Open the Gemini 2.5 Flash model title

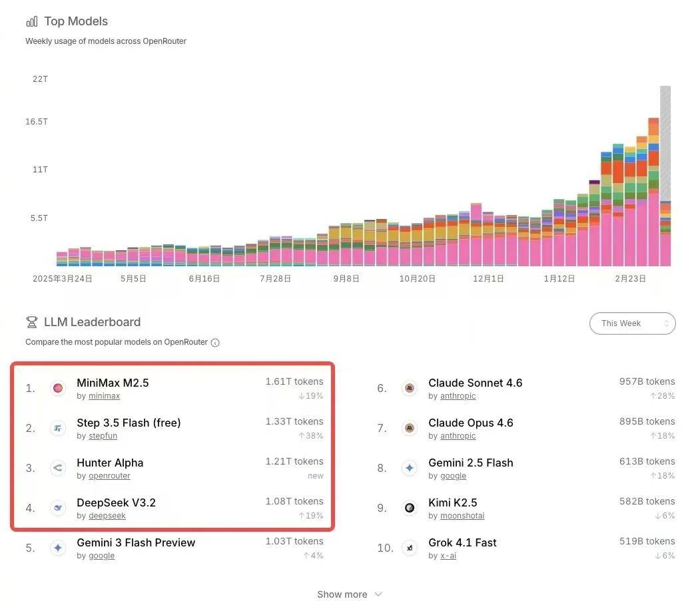(x=470, y=463)
